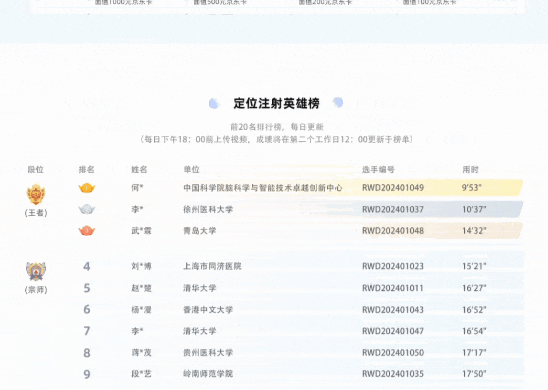548x390 pixels.
Task: Click the name 段*艺
Action: pyautogui.click(x=141, y=374)
